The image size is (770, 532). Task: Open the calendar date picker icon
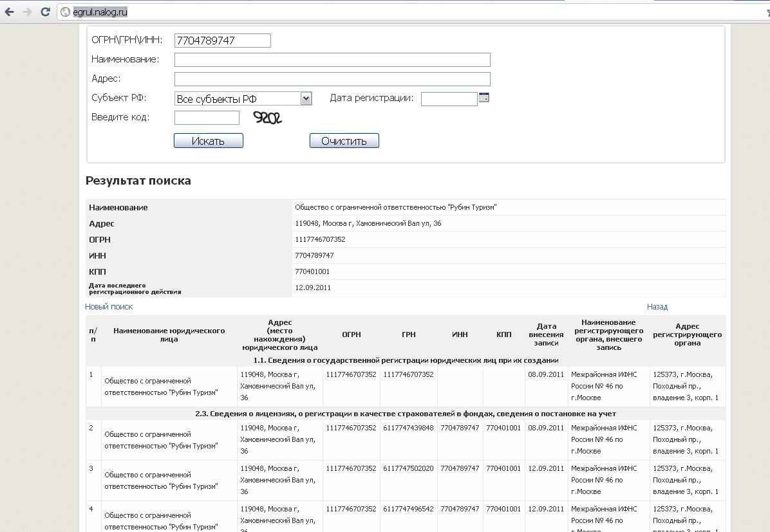point(484,97)
